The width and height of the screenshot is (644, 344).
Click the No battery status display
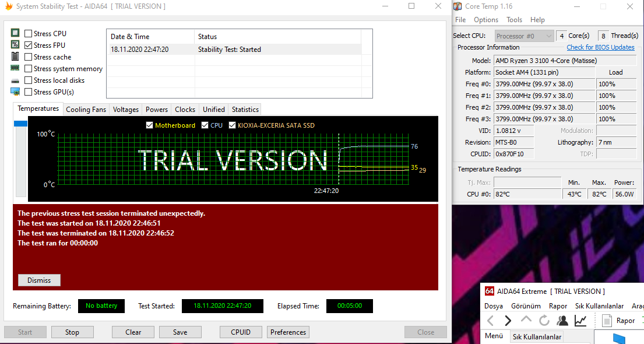point(101,306)
